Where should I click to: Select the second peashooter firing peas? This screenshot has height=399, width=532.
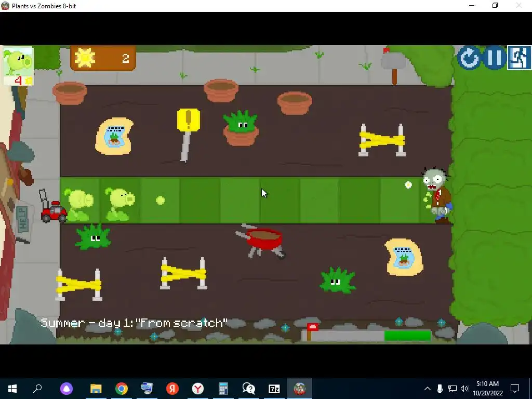[x=119, y=204]
